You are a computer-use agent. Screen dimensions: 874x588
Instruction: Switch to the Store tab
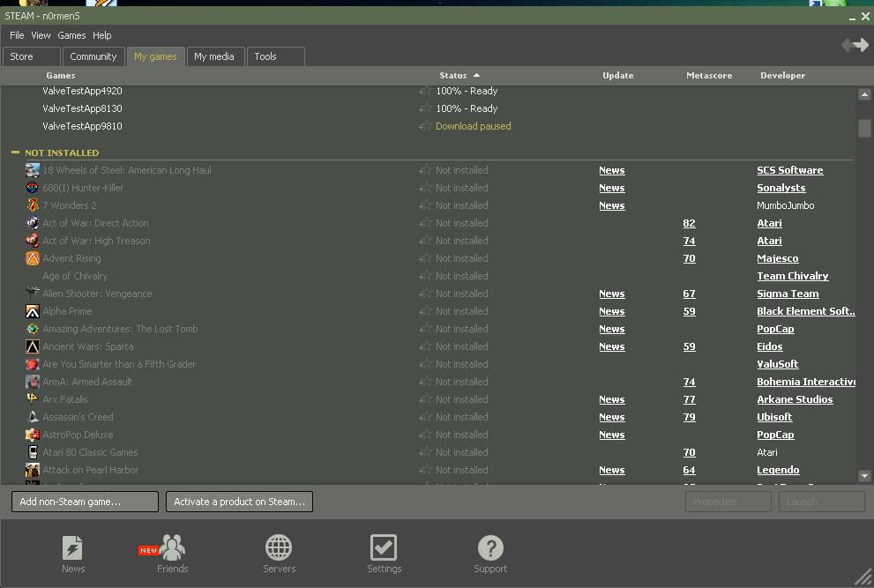pyautogui.click(x=32, y=56)
